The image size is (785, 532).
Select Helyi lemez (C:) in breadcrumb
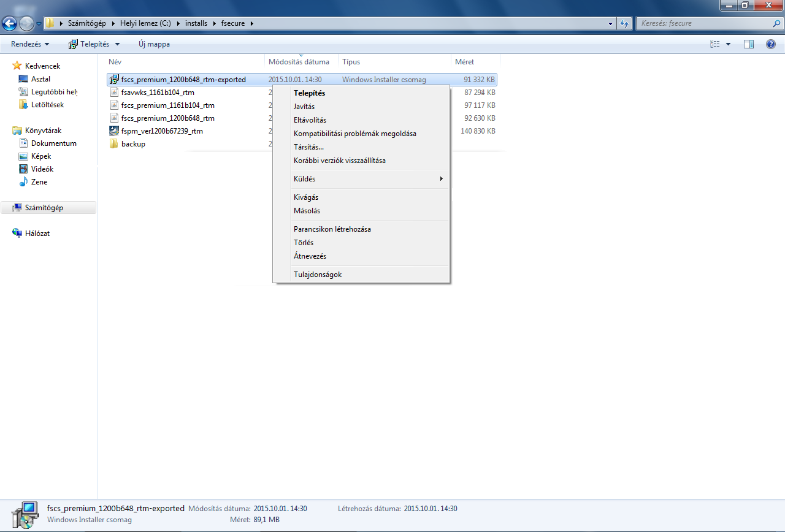(145, 23)
